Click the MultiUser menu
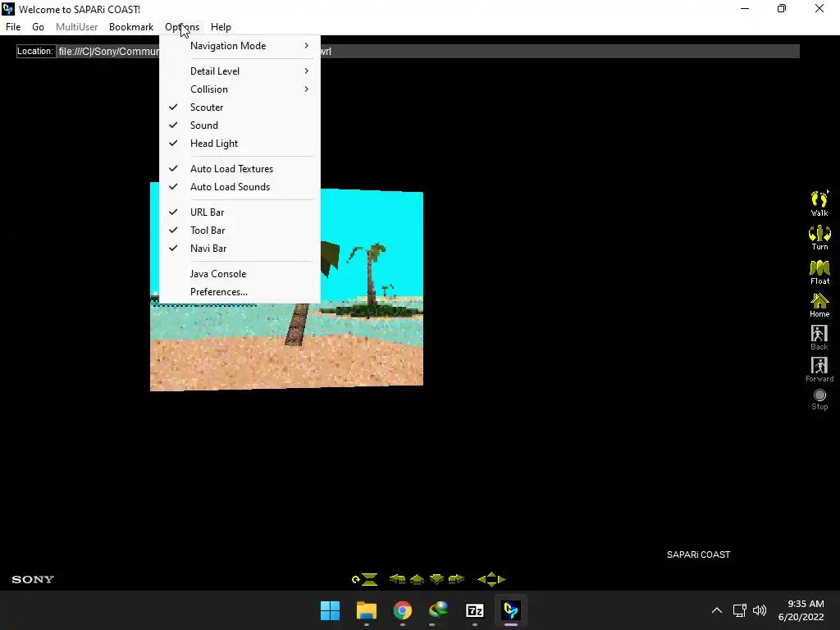Viewport: 840px width, 630px height. click(76, 27)
